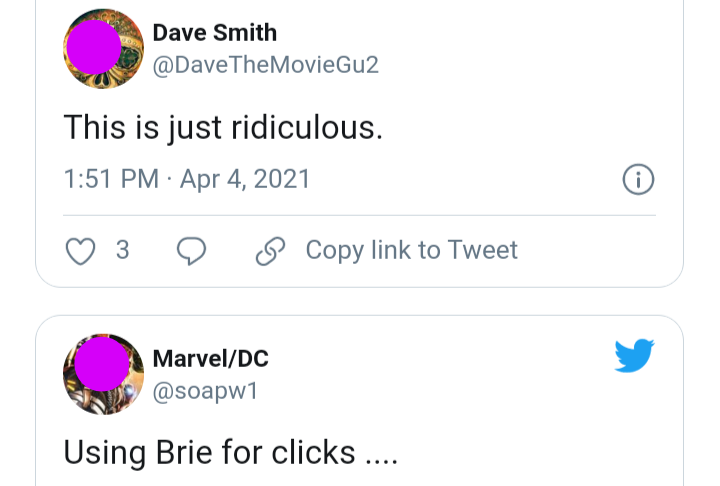Visit the @soapw1 handle
This screenshot has width=720, height=486.
pyautogui.click(x=205, y=390)
